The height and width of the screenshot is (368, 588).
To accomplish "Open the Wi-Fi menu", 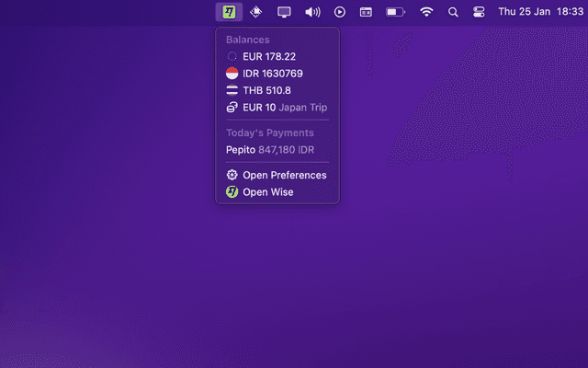I will click(x=426, y=12).
